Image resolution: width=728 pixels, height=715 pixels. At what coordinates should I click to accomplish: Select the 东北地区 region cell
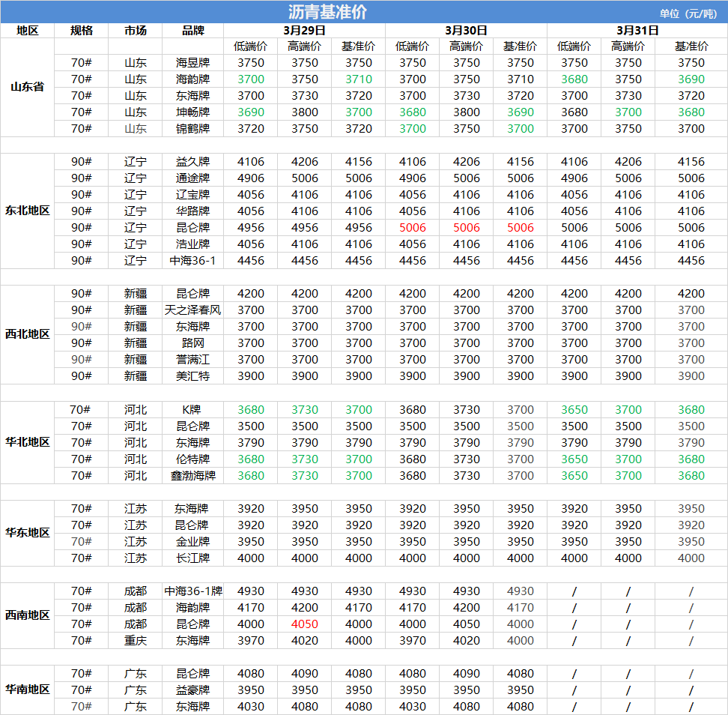27,211
